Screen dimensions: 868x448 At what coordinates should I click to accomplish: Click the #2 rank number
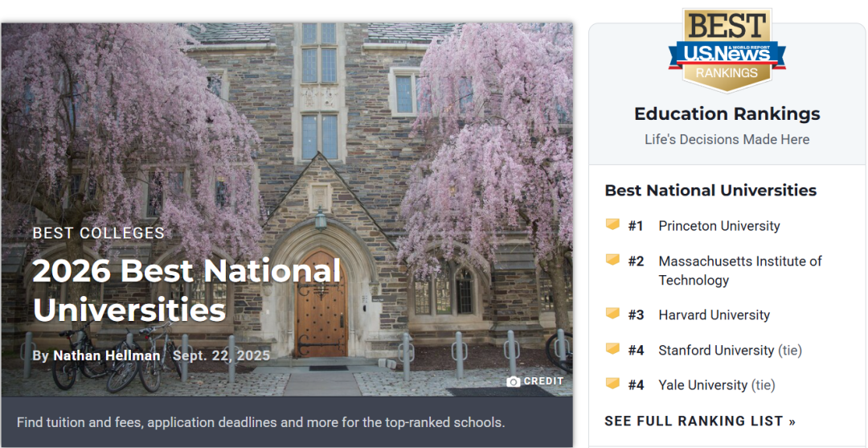click(x=636, y=261)
